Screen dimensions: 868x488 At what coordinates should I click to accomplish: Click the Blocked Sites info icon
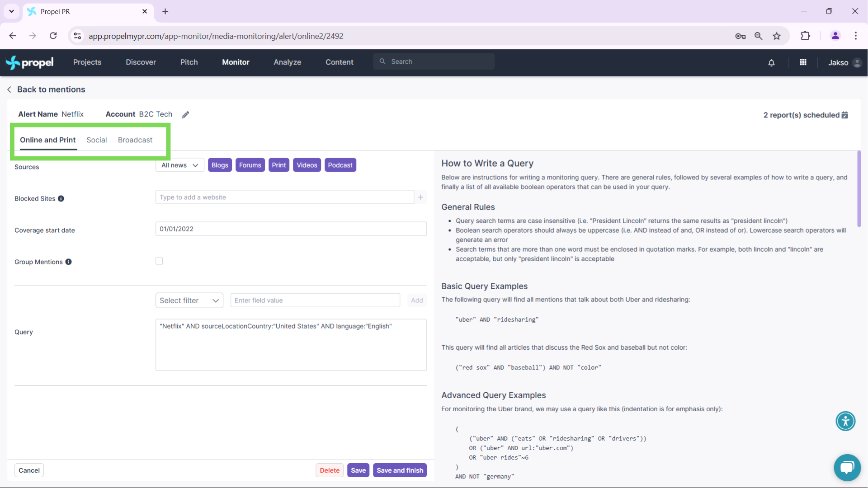pos(61,198)
